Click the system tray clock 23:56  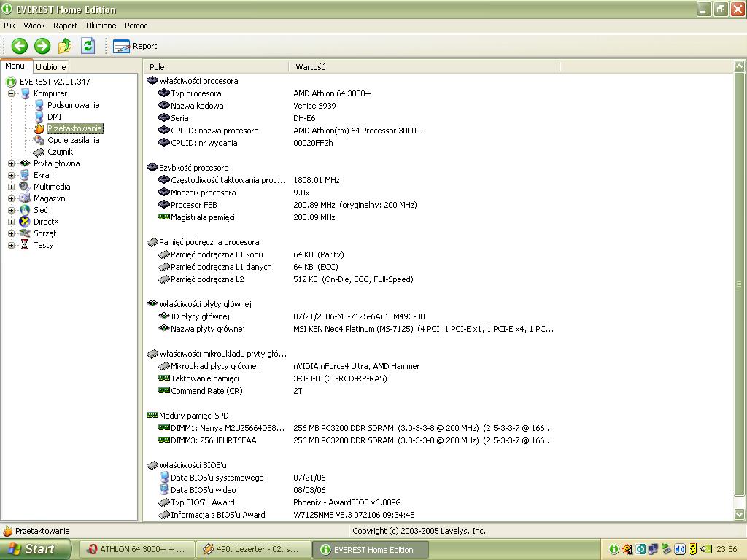point(726,550)
